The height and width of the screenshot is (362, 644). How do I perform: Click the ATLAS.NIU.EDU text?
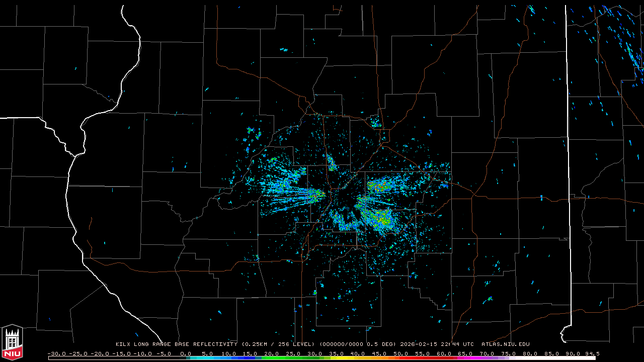point(506,344)
